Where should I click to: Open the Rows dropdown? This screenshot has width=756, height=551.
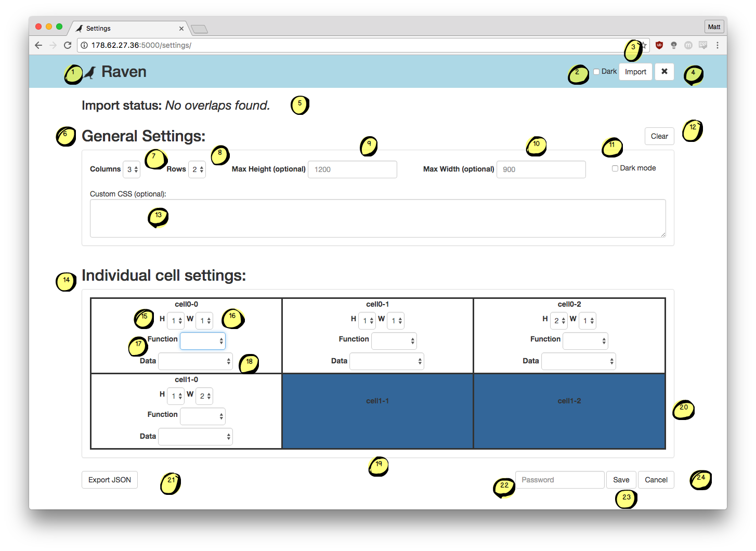197,169
